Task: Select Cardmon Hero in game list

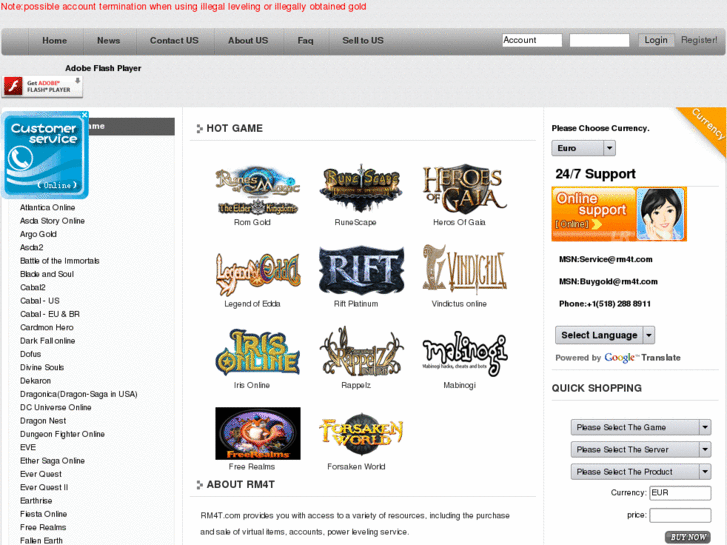Action: click(x=46, y=327)
